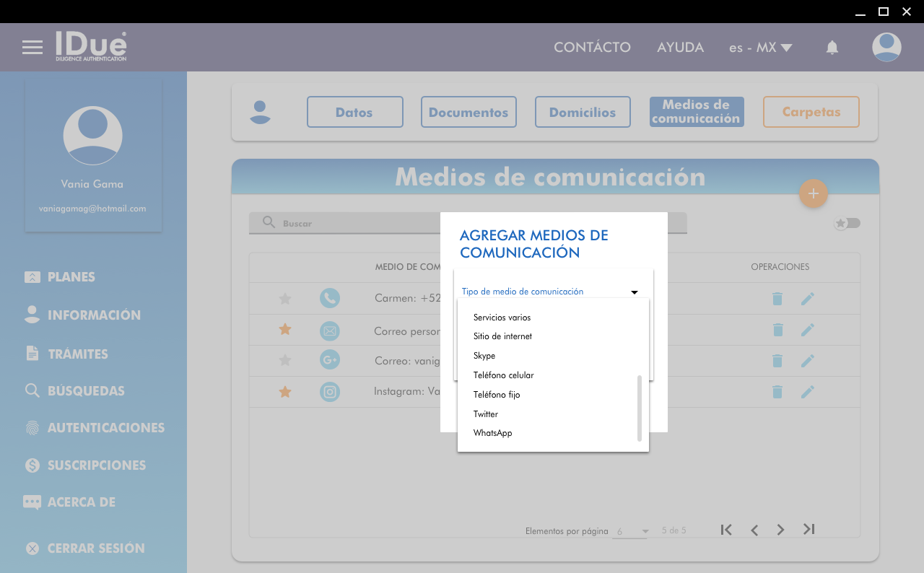The image size is (924, 573).
Task: Toggle the favorites star switch
Action: (x=847, y=223)
